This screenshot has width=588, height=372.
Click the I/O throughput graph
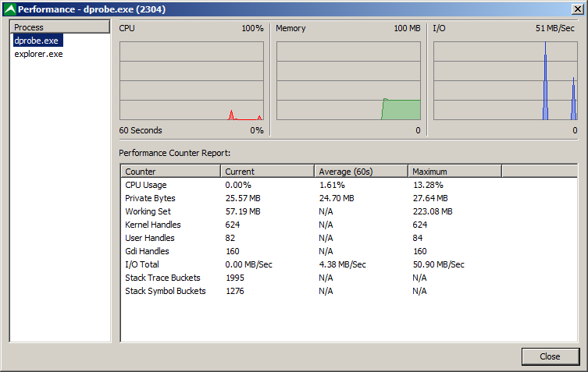coord(505,80)
